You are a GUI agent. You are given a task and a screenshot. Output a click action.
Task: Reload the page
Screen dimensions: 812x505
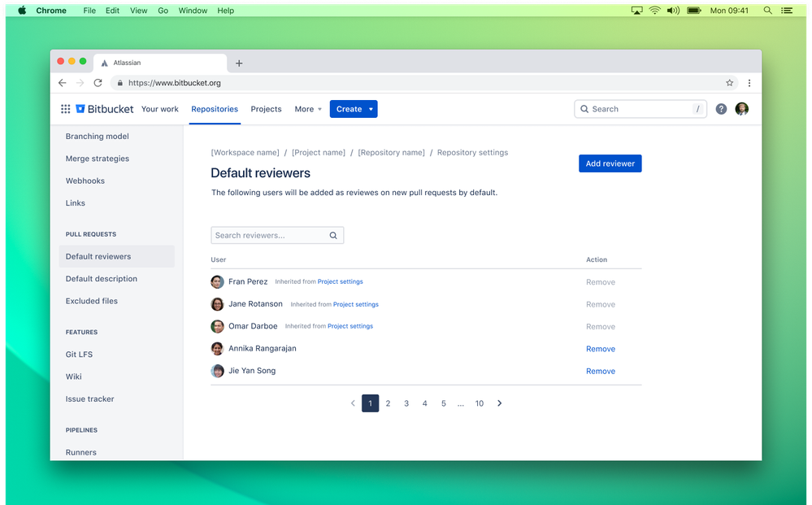[x=98, y=83]
